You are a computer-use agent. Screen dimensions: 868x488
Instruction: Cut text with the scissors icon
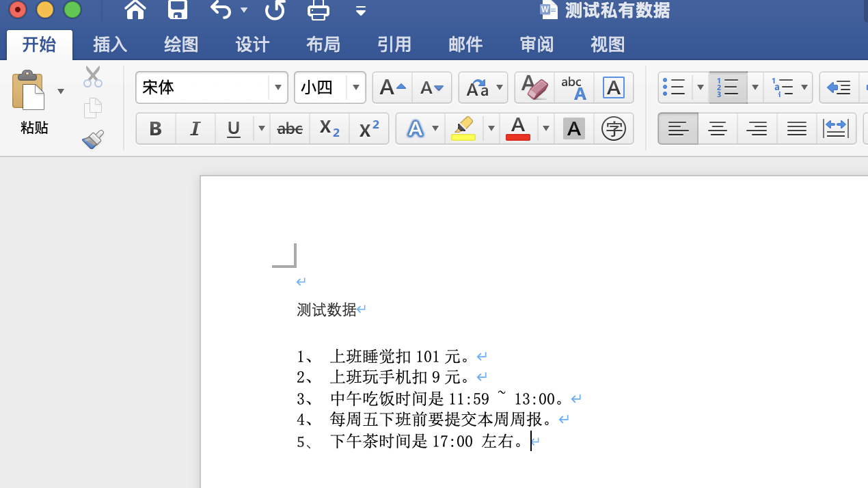click(x=92, y=76)
